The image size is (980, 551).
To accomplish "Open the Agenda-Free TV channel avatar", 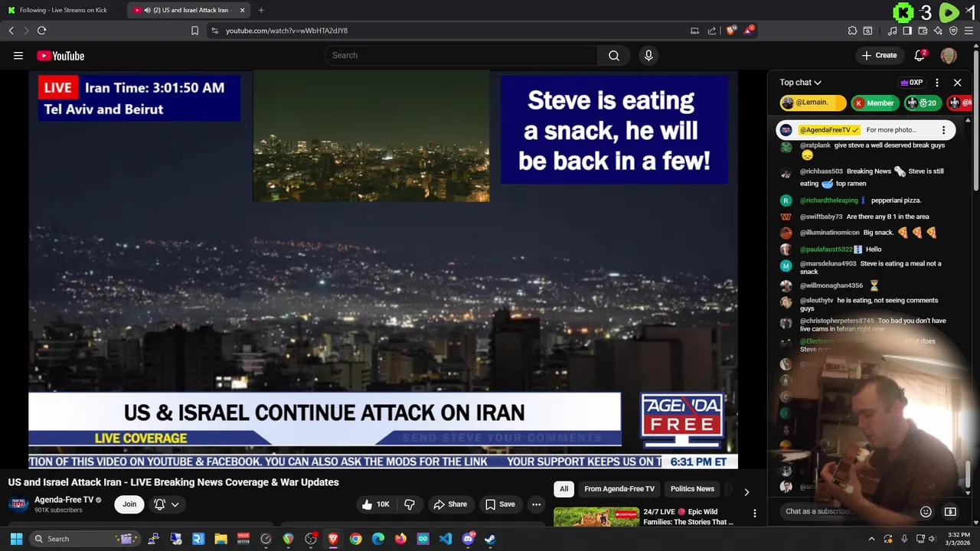I will [x=18, y=504].
